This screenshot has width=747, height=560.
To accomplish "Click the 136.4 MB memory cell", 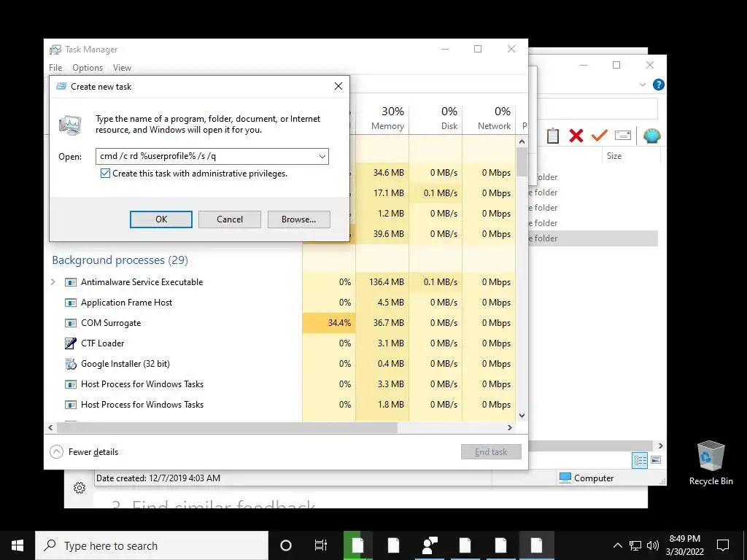I will click(x=382, y=282).
